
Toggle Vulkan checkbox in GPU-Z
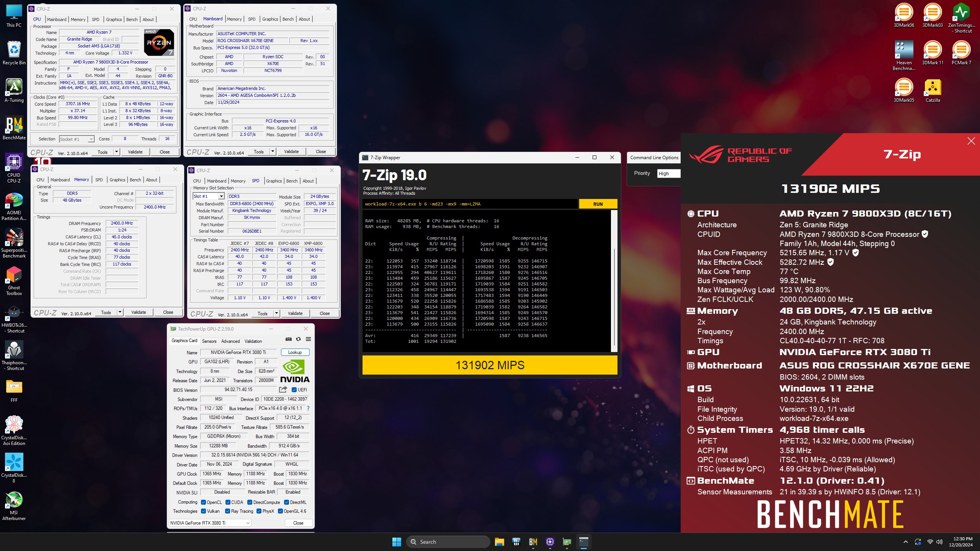click(204, 511)
